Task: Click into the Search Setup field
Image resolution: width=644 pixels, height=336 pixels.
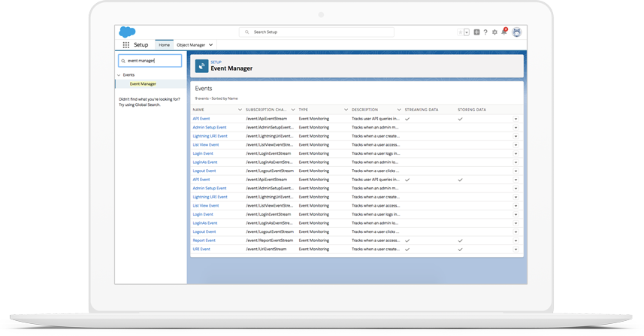Action: tap(316, 32)
